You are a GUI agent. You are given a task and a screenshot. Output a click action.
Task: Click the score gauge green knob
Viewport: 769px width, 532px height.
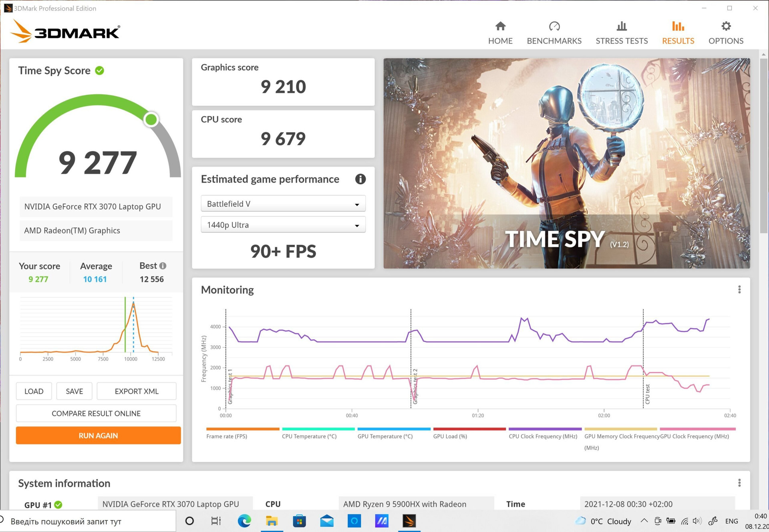(x=151, y=119)
